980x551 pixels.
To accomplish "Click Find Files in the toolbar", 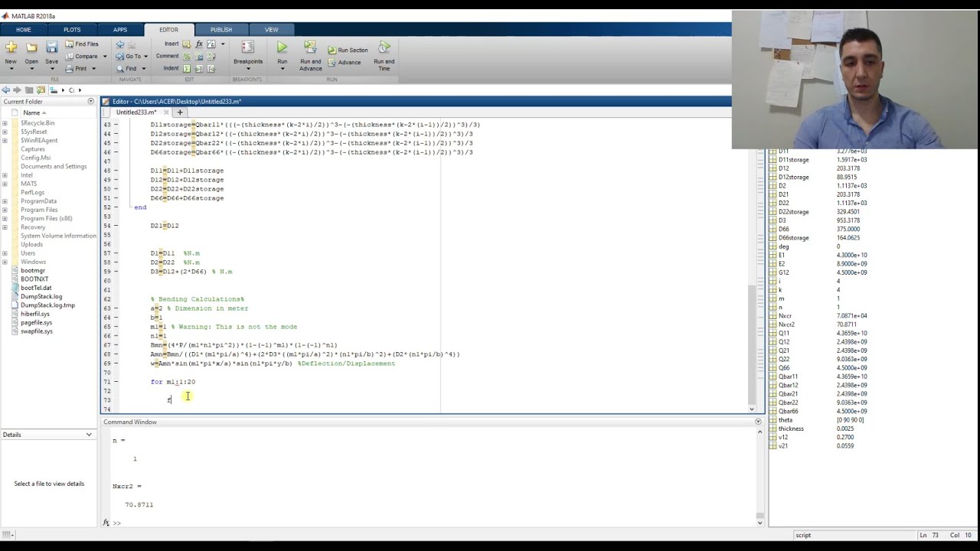I will (81, 44).
